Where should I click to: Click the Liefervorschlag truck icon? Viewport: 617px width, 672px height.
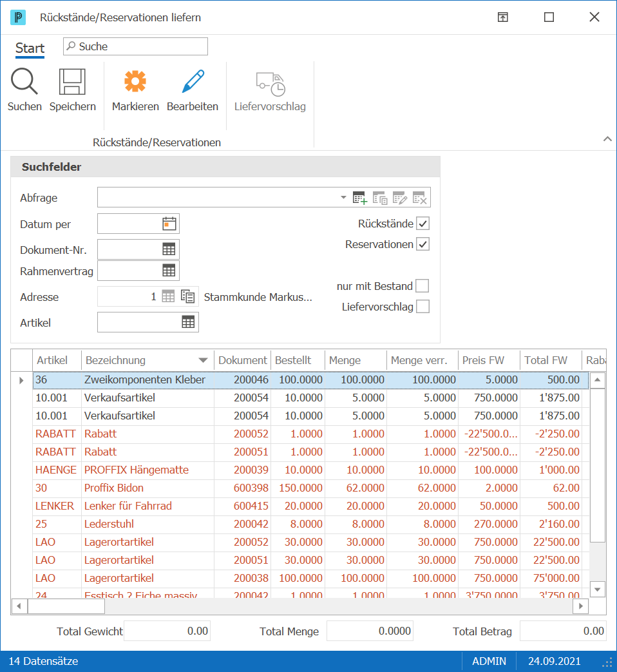point(271,84)
